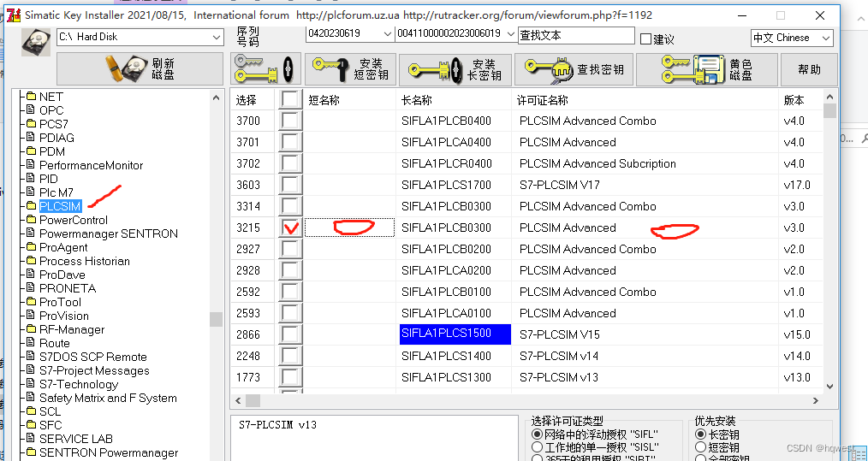Open the PCS7 folder

point(54,124)
